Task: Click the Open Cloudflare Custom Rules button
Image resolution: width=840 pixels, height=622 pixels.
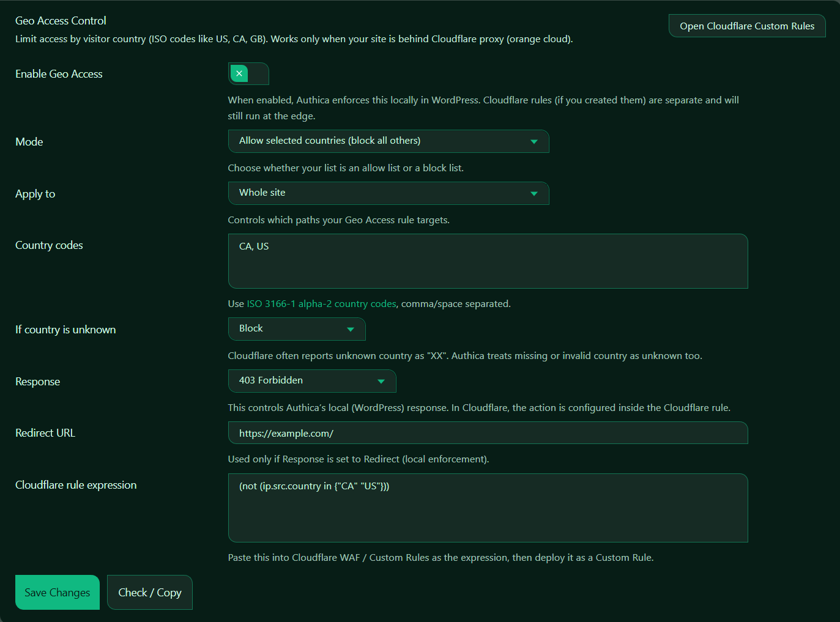Action: [x=746, y=26]
